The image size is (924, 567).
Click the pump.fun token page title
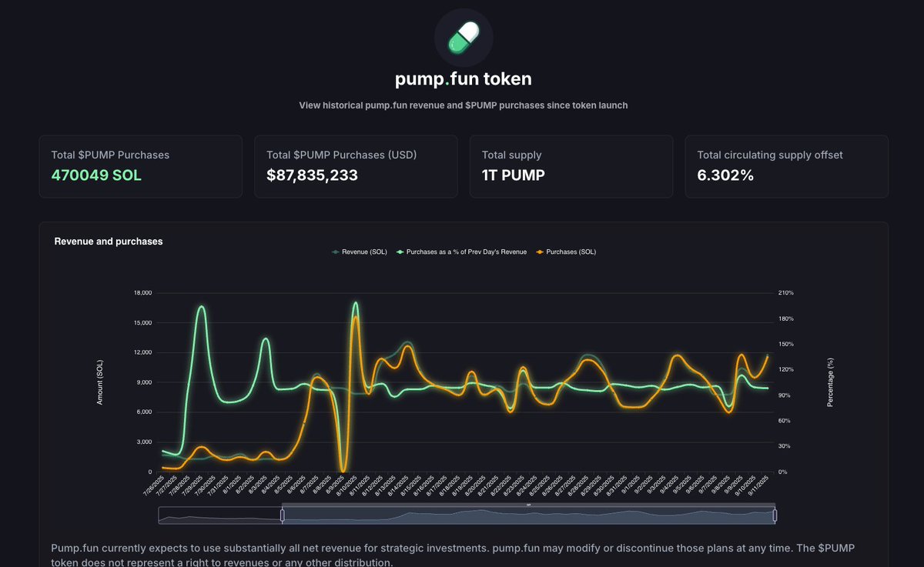[463, 79]
